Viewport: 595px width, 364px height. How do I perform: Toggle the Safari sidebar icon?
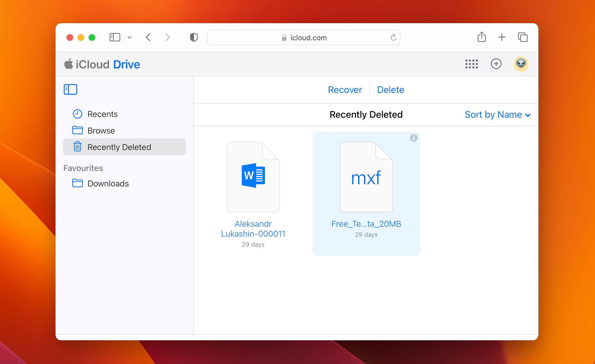pos(115,37)
